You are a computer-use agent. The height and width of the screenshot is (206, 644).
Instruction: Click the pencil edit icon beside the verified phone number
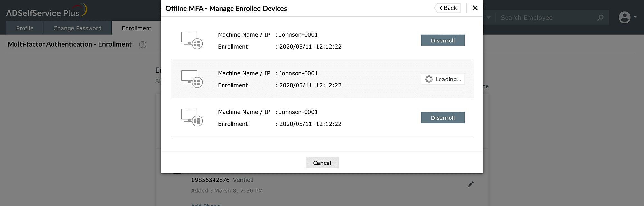coord(470,184)
